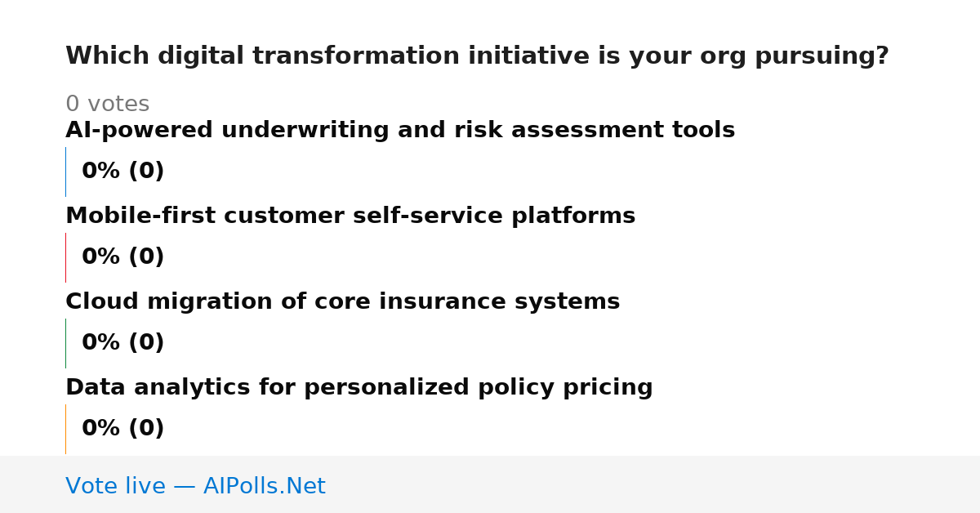The height and width of the screenshot is (513, 980).
Task: Click the gray footer bar area
Action: tap(490, 484)
